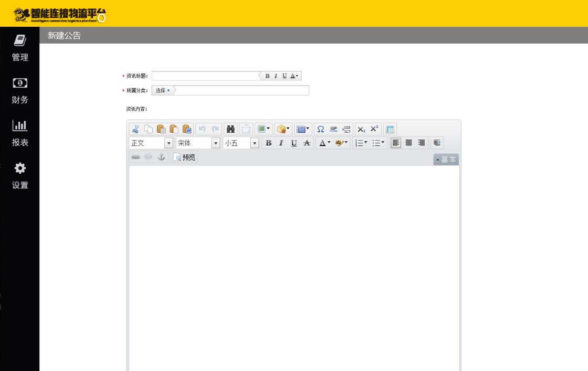Click the paste as Word icon
This screenshot has height=371, width=588.
[187, 129]
